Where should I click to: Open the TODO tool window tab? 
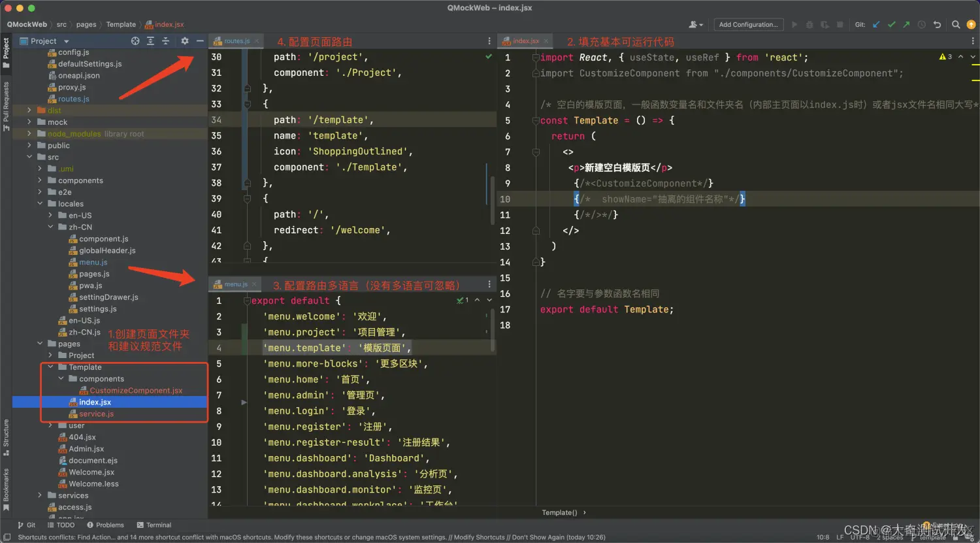(x=61, y=525)
